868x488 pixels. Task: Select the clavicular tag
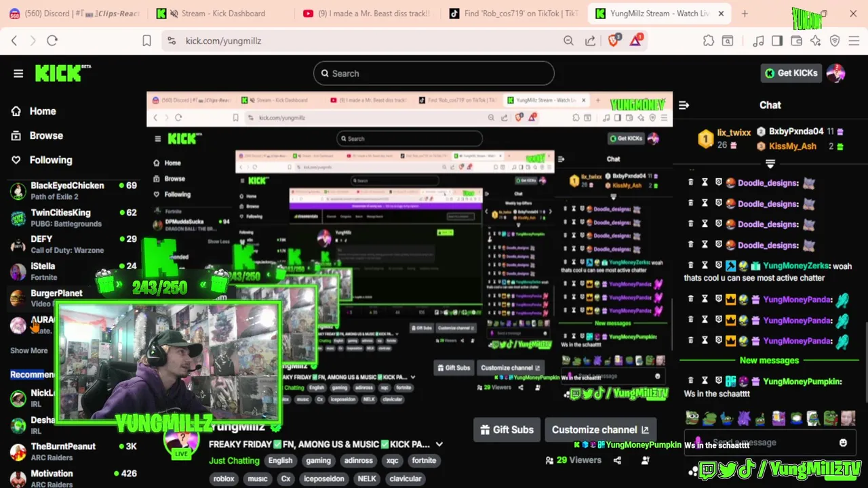tap(406, 479)
